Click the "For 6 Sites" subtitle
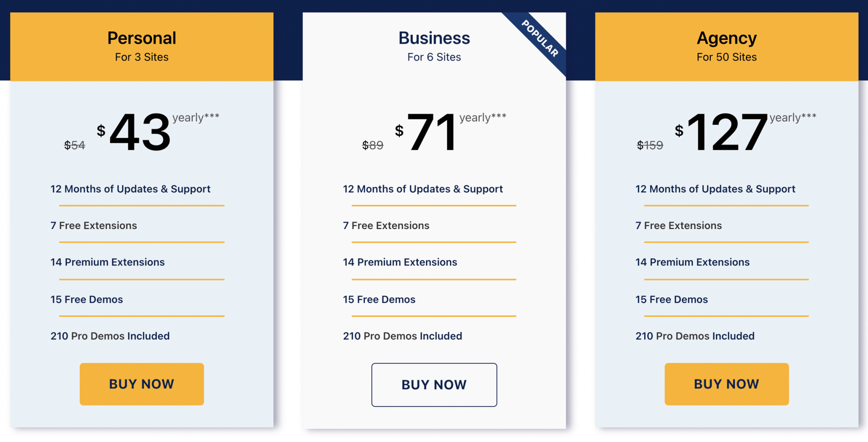Image resolution: width=868 pixels, height=442 pixels. point(434,57)
